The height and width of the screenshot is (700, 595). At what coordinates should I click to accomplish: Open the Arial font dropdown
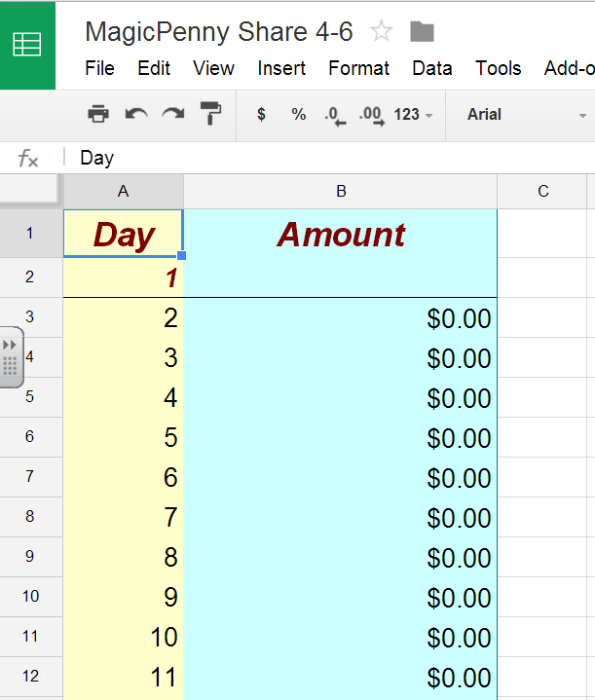point(526,115)
